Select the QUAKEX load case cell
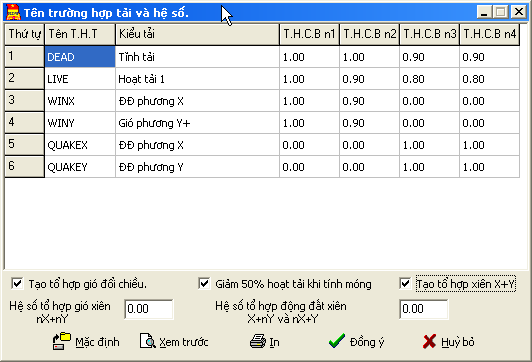The width and height of the screenshot is (532, 362). pos(80,145)
